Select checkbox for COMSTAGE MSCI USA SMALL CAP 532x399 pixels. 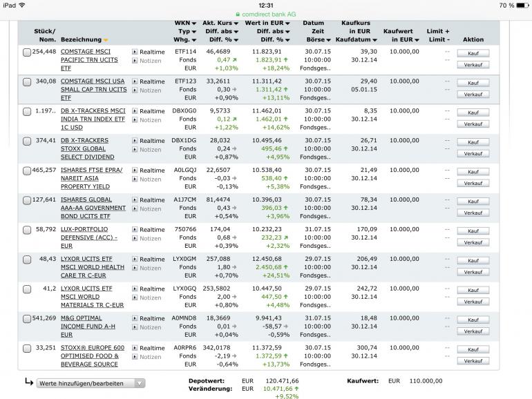pyautogui.click(x=27, y=82)
